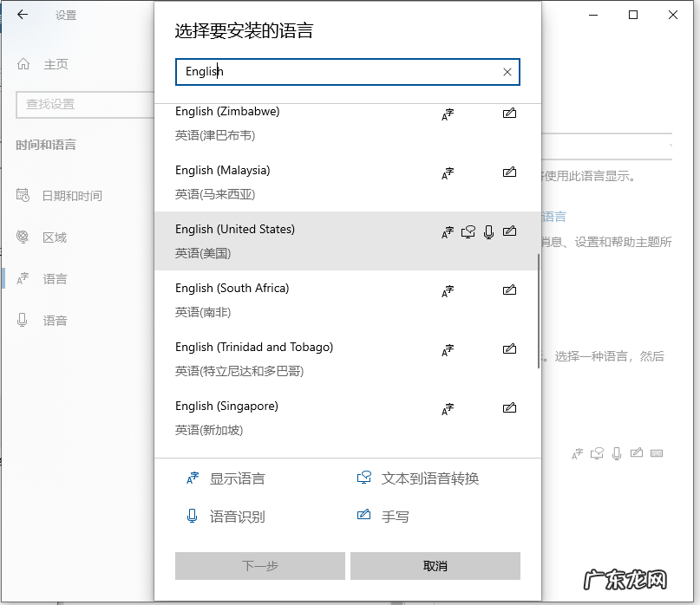Click the keyboard icon in the right icon row
This screenshot has width=700, height=605.
pyautogui.click(x=656, y=452)
